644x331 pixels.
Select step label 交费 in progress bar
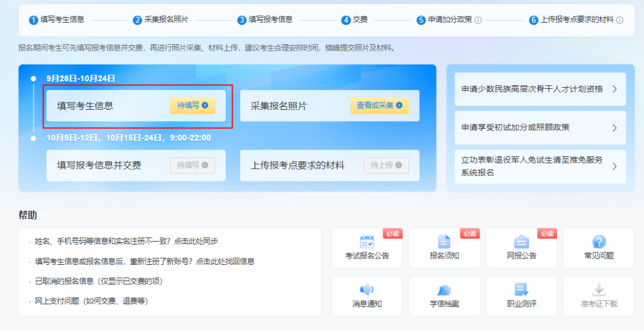click(360, 19)
